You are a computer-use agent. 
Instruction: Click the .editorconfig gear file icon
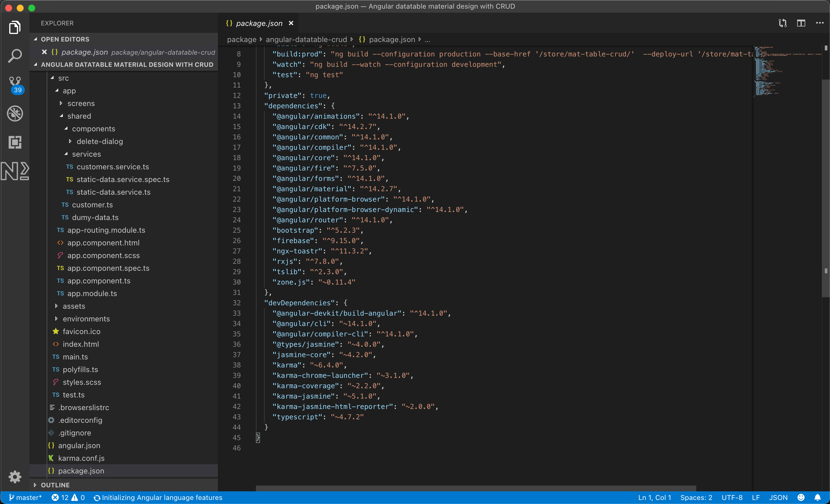[51, 420]
